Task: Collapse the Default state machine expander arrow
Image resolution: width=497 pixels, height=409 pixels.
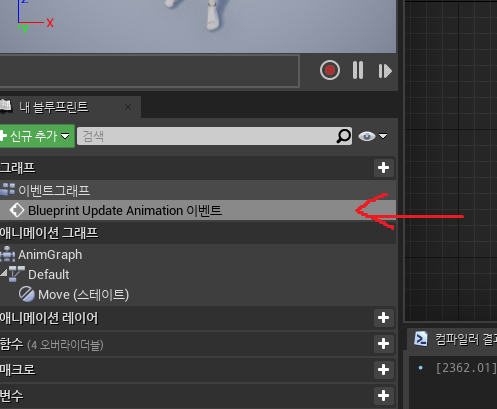Action: 4,273
